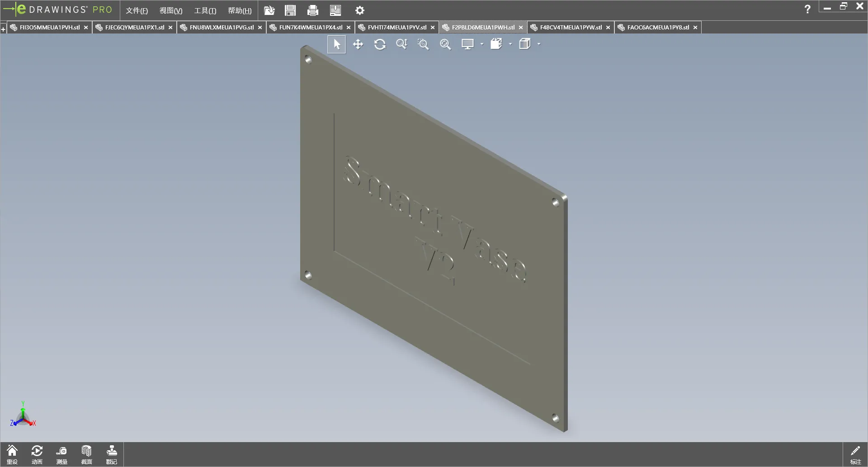This screenshot has width=868, height=467.
Task: Toggle the Select arrow tool
Action: click(x=337, y=44)
